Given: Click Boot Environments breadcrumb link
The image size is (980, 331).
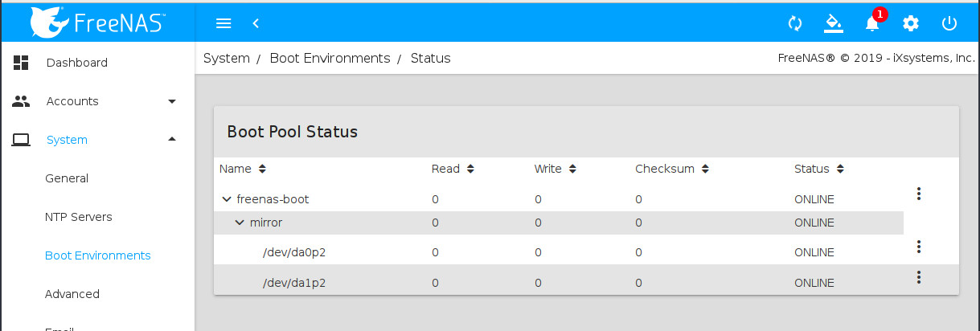Looking at the screenshot, I should click(330, 58).
